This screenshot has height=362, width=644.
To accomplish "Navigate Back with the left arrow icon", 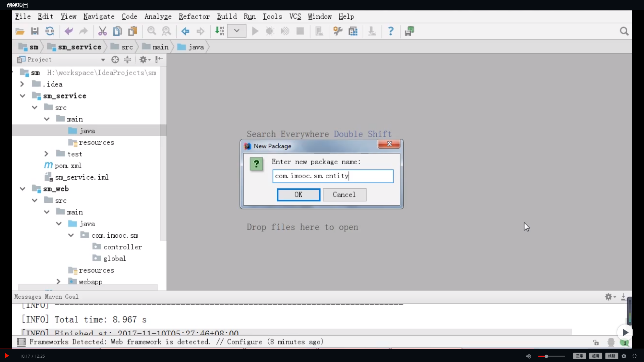I will (x=185, y=31).
